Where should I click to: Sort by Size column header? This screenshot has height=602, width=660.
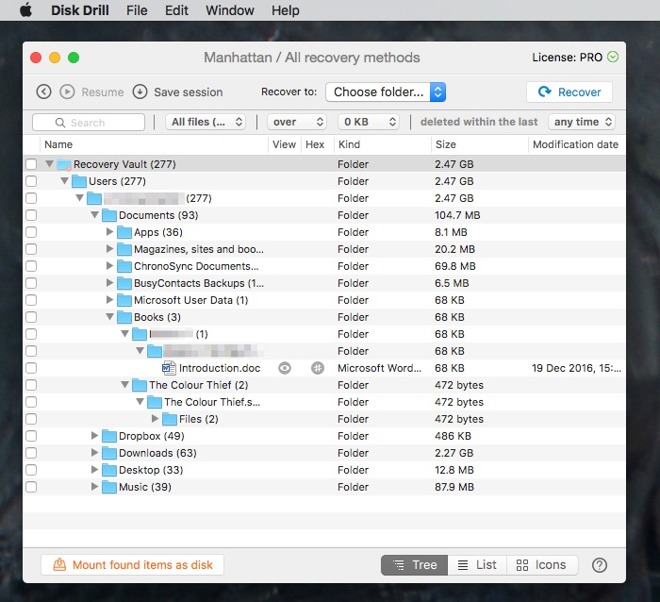(479, 144)
